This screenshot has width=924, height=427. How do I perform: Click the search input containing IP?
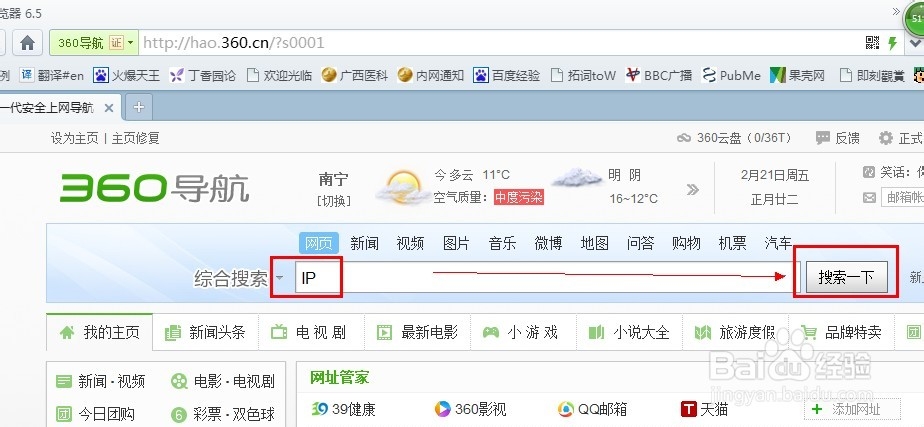(x=548, y=277)
